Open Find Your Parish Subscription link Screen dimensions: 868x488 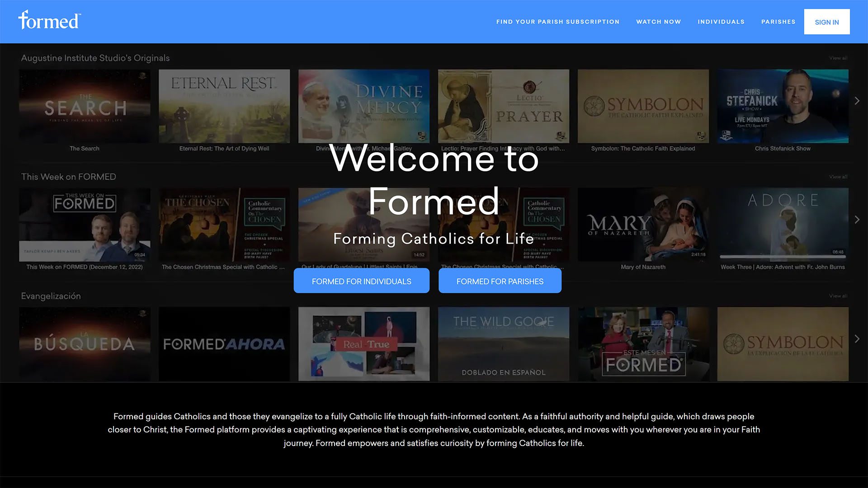coord(558,22)
